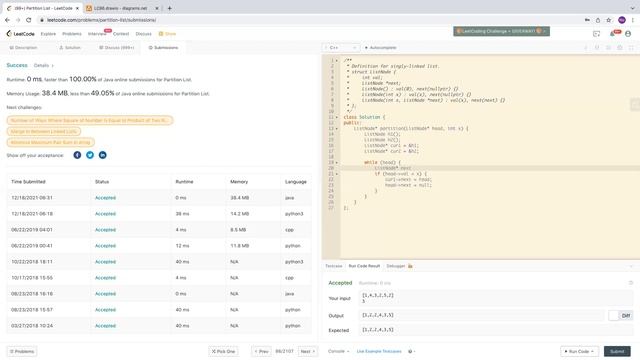Switch to the Submissions tab
640x360 pixels.
coord(163,48)
